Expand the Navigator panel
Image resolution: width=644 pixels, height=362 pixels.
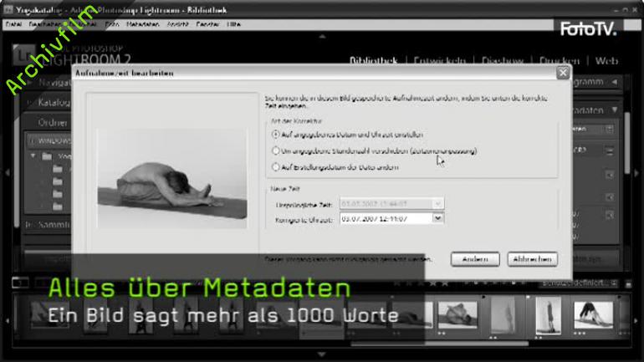[29, 82]
